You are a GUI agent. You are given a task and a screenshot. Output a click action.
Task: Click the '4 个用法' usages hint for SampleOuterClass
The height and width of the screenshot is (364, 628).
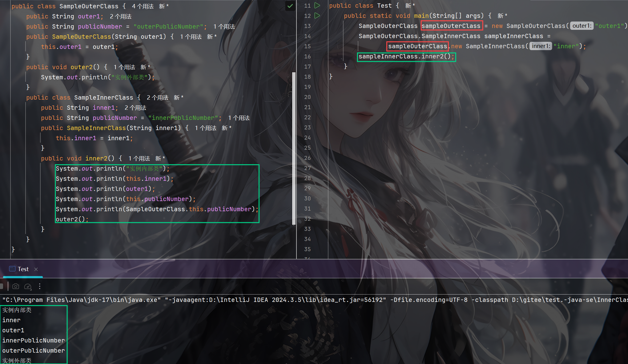coord(143,6)
